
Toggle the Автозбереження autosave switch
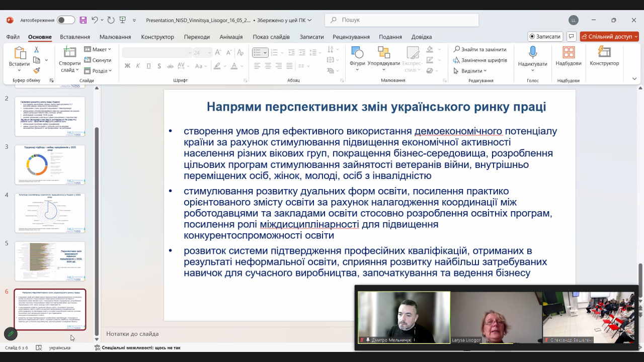click(x=66, y=20)
